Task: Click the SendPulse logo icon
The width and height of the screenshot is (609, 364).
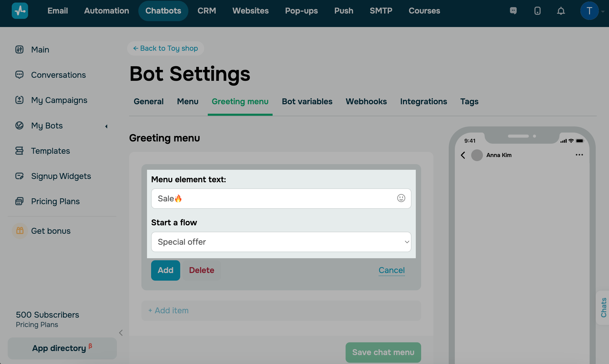Action: point(20,11)
